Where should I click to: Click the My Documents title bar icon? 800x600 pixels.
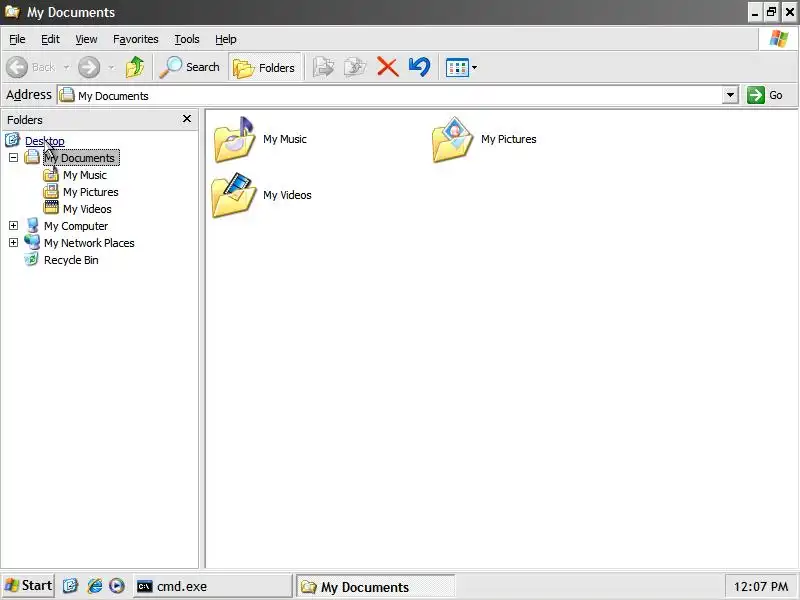[12, 11]
